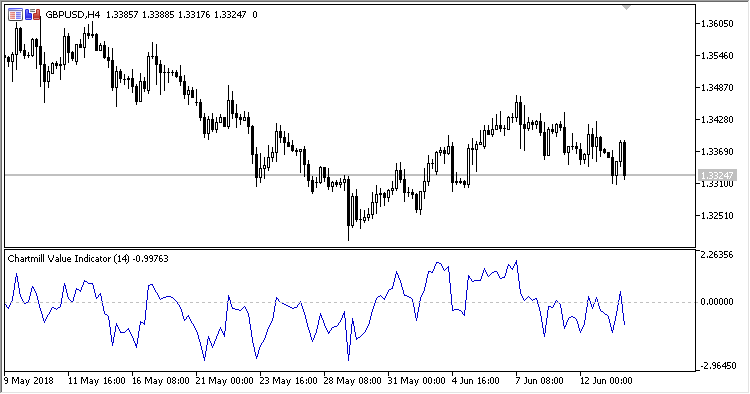Click the -2.96450 indicator scale minimum
This screenshot has height=394, width=750.
click(x=717, y=366)
